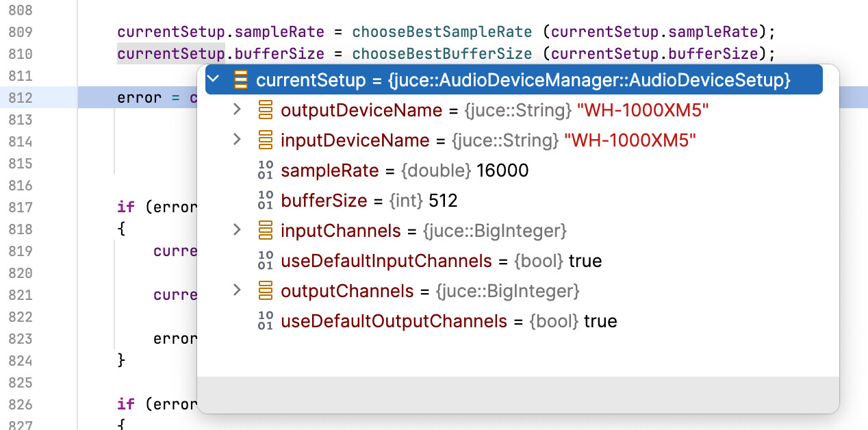Click the struct icon for inputDeviceName
This screenshot has width=868, height=430.
pos(265,140)
